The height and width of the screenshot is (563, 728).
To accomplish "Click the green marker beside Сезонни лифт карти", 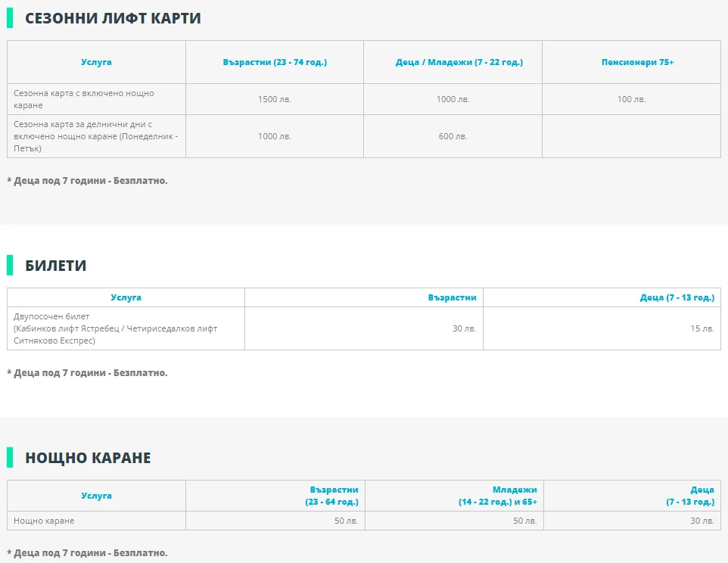I will coord(10,18).
